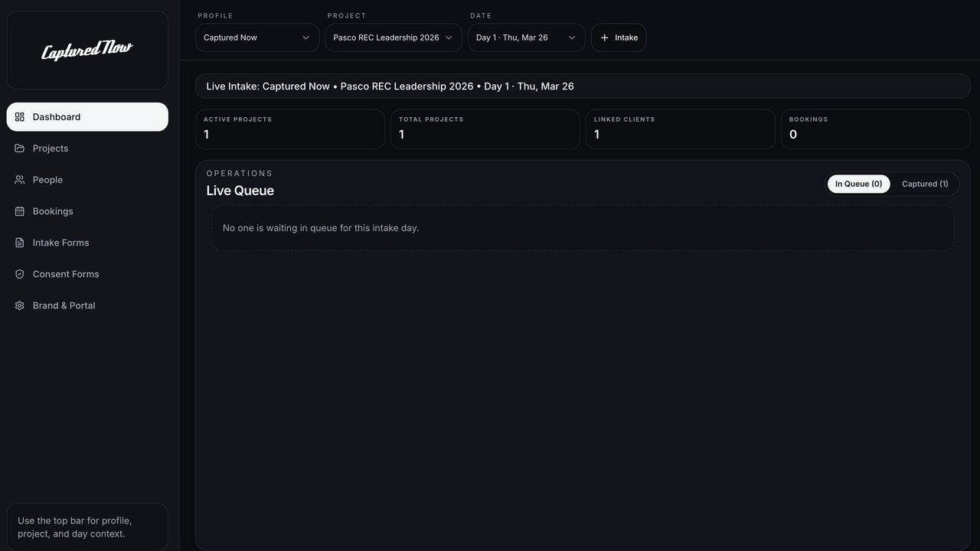Screen dimensions: 980x551
Task: Click the Linked Clients stat card
Action: (x=681, y=129)
